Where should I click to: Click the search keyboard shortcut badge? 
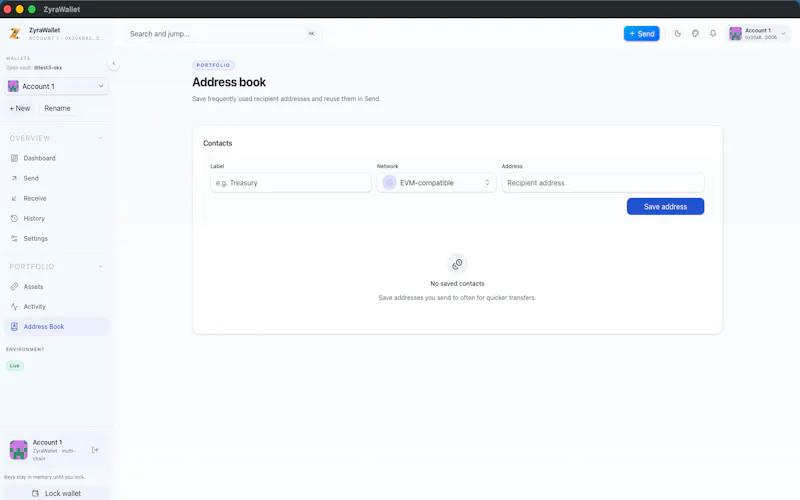click(311, 34)
